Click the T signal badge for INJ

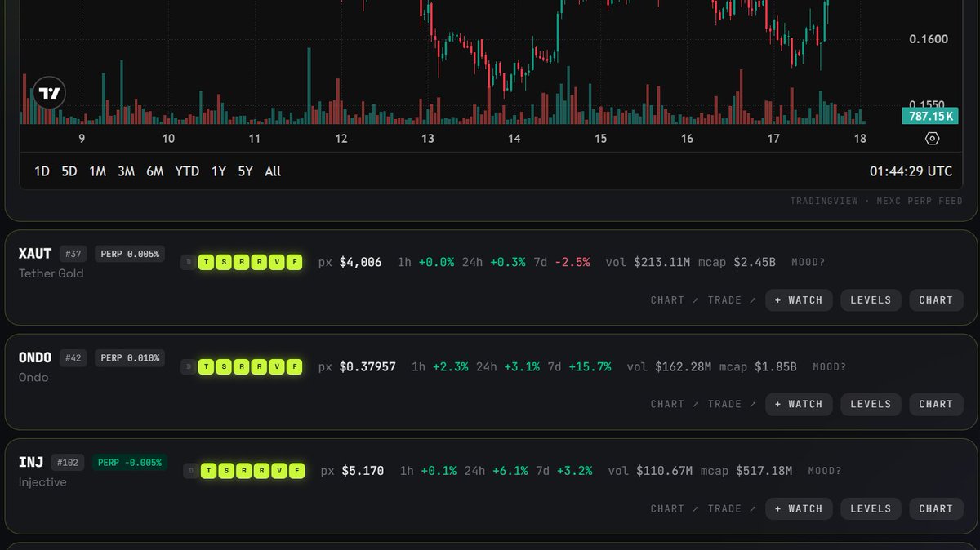209,471
